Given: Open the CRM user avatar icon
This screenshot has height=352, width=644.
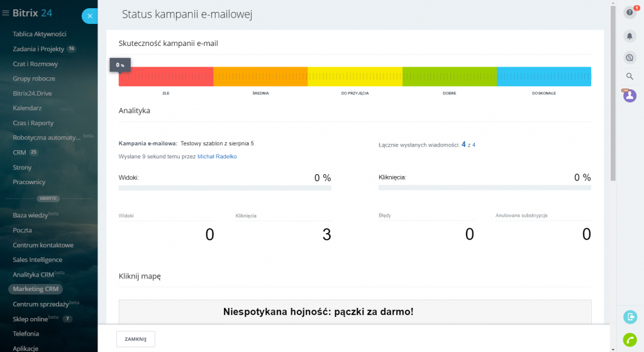Looking at the screenshot, I should tap(630, 96).
